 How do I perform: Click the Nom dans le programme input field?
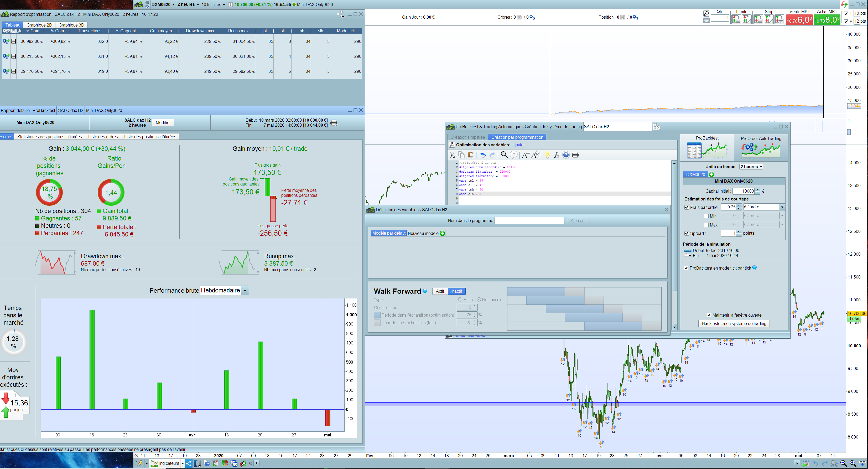tap(529, 220)
